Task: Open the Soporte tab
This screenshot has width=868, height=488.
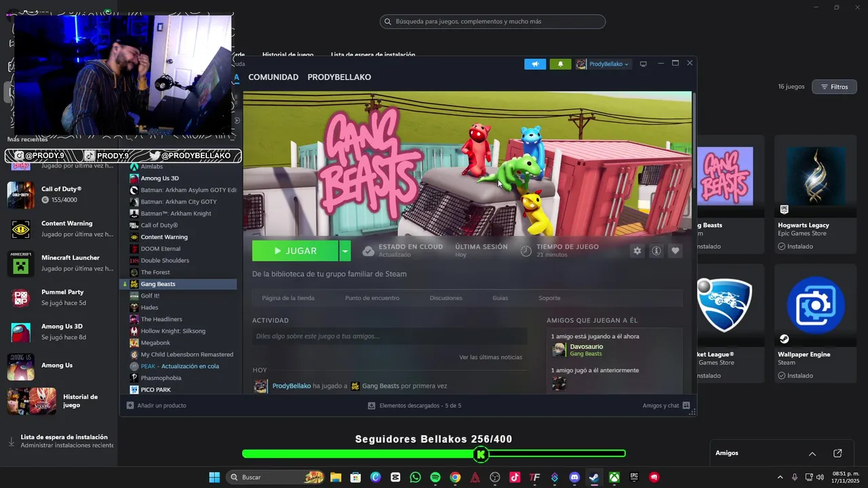Action: pyautogui.click(x=549, y=298)
